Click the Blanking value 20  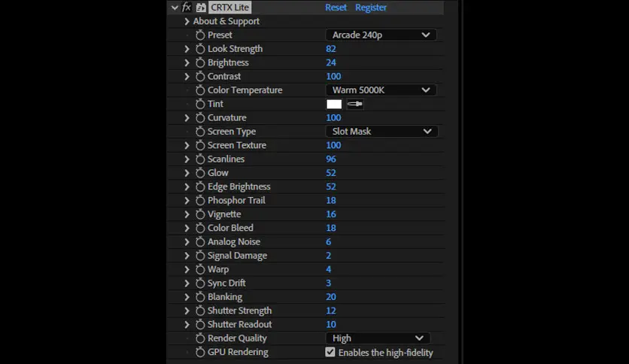click(331, 296)
